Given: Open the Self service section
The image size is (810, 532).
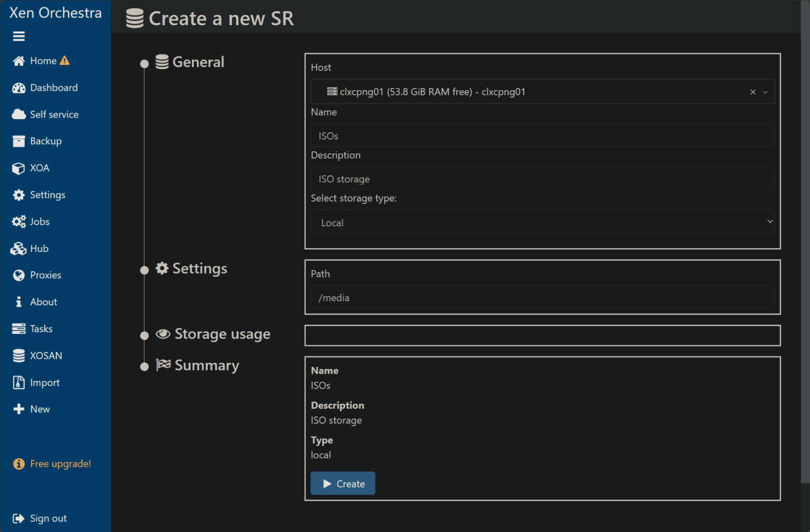Looking at the screenshot, I should pyautogui.click(x=54, y=114).
